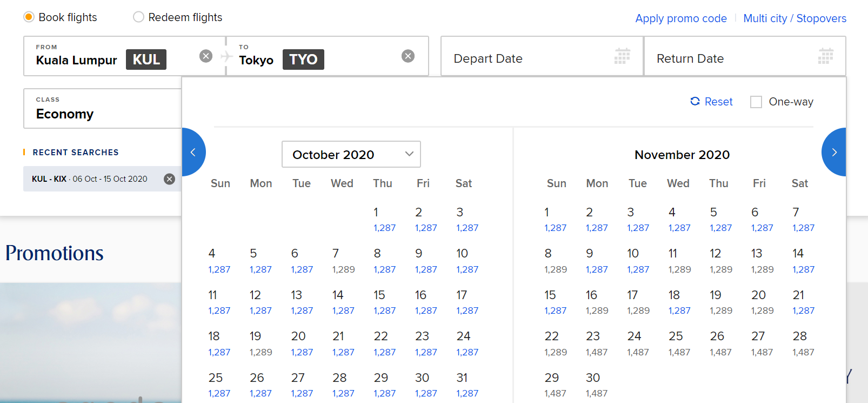Remove the KUL - KIX recent search
Viewport: 868px width, 403px height.
tap(169, 179)
